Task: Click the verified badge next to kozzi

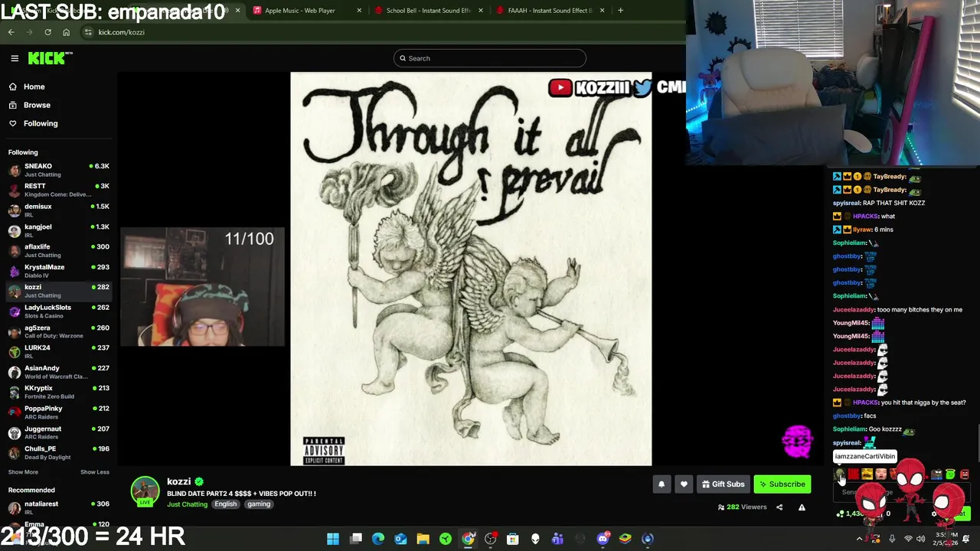Action: click(199, 481)
